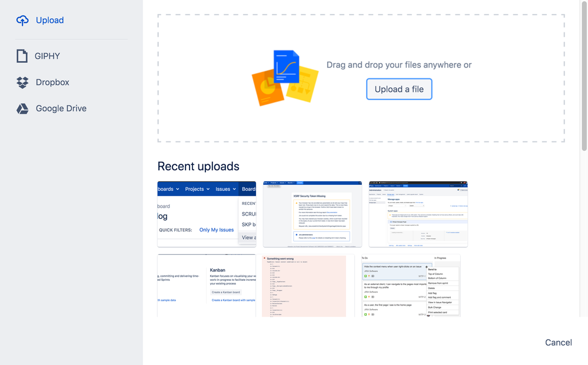Select the XSRF Security Token Missing thumbnail
Screen dimensions: 588x365
coord(313,214)
